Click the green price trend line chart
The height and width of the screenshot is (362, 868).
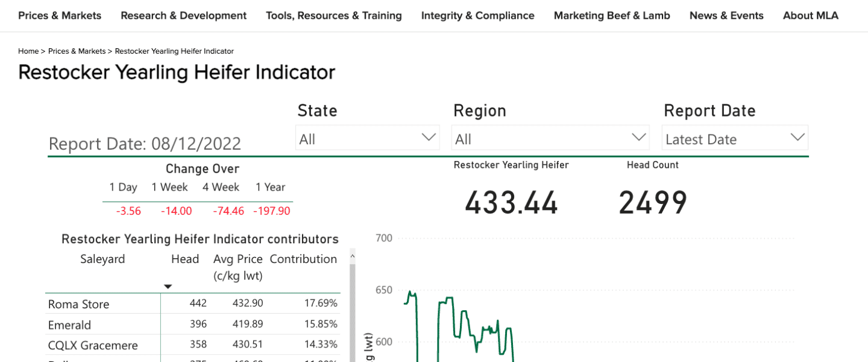click(x=459, y=326)
